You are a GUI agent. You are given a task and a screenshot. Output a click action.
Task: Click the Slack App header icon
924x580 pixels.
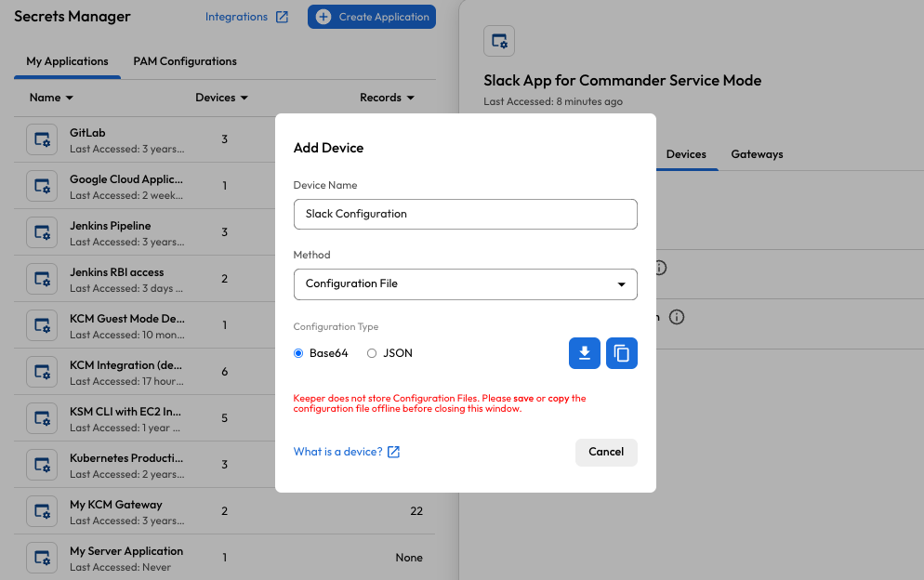click(x=499, y=41)
